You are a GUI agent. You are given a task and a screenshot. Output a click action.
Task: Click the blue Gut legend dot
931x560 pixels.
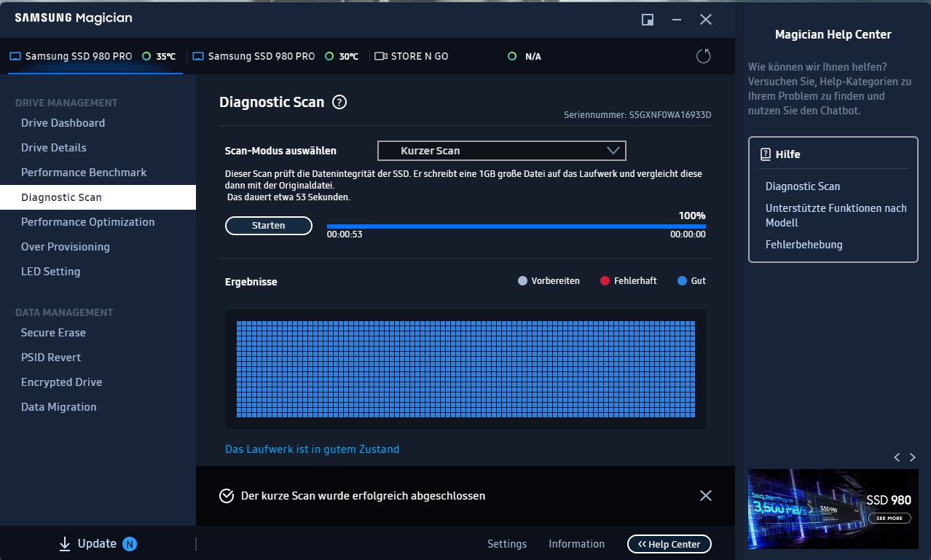click(x=682, y=281)
